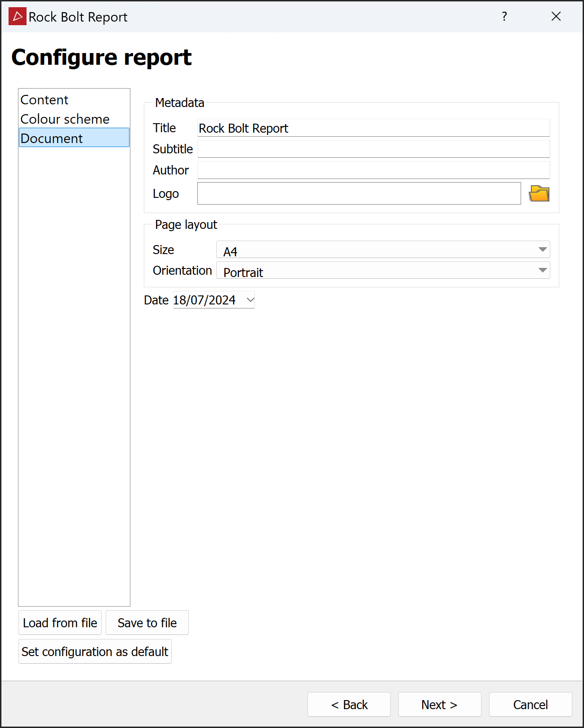The image size is (584, 728).
Task: Click the folder icon to browse for logo
Action: click(539, 194)
